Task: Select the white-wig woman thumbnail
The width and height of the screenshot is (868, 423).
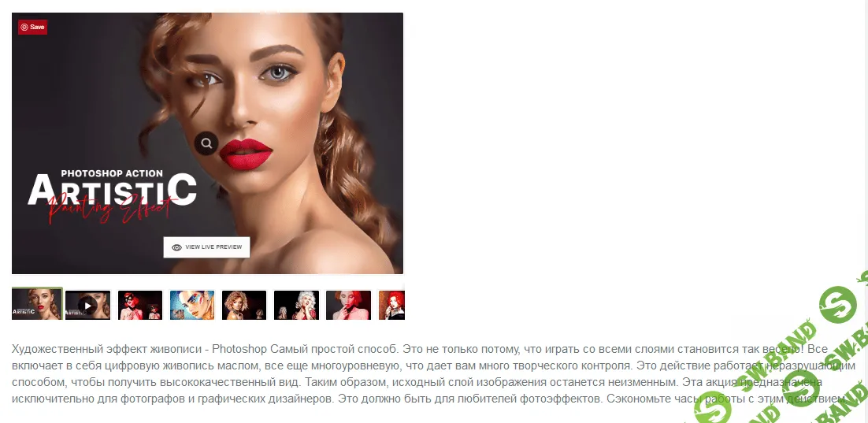Action: 297,305
